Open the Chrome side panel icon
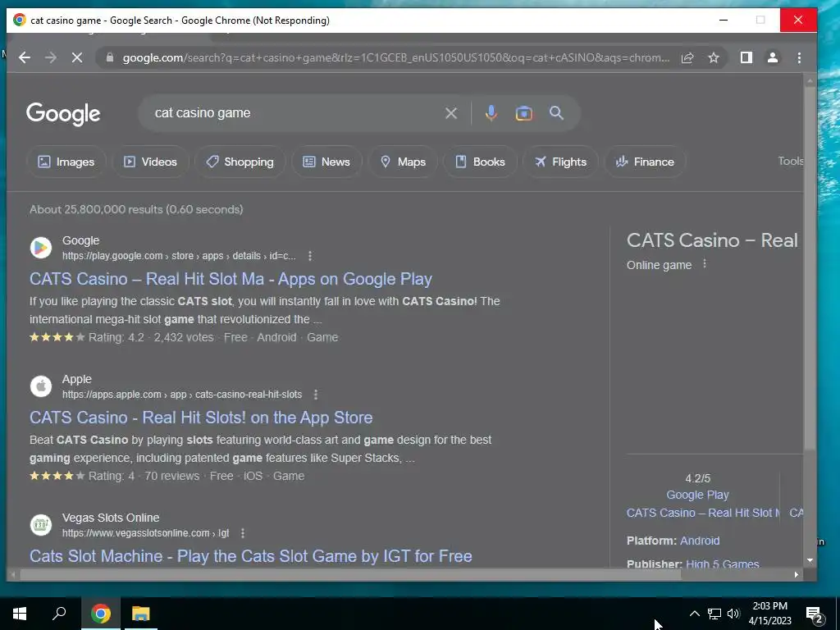 tap(746, 58)
